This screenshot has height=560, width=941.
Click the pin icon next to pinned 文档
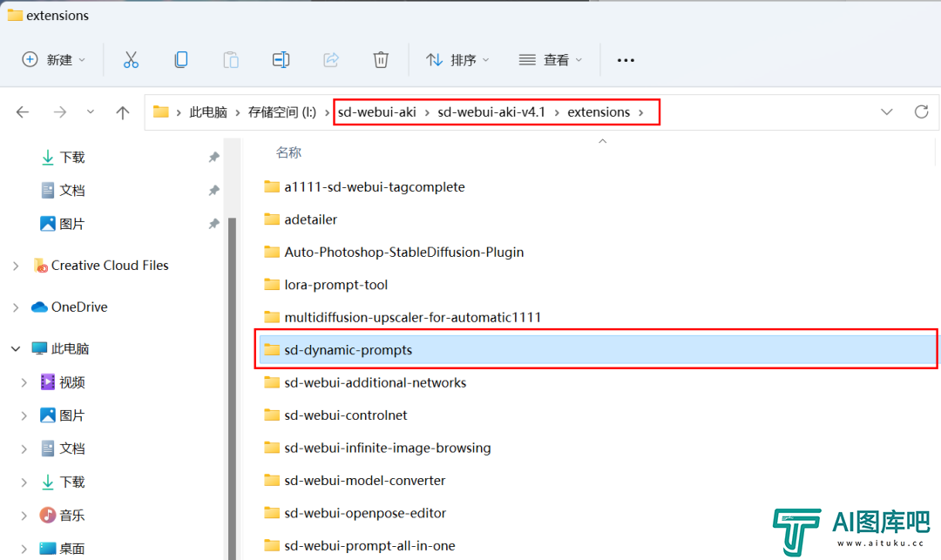[x=213, y=191]
